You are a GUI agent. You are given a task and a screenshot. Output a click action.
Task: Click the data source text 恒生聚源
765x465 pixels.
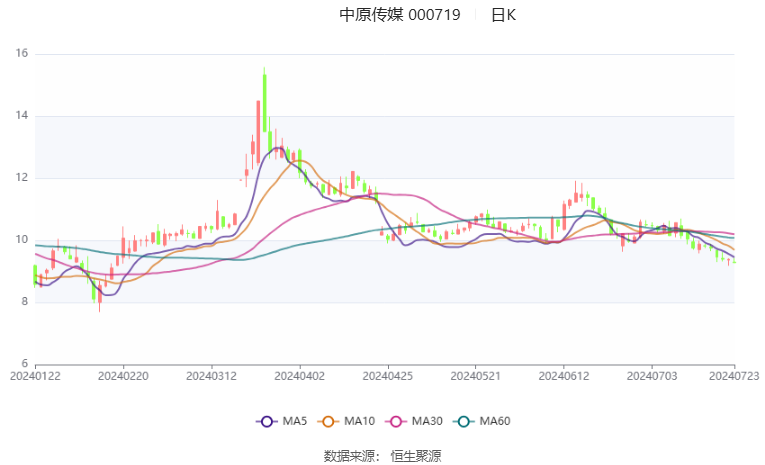(x=416, y=456)
